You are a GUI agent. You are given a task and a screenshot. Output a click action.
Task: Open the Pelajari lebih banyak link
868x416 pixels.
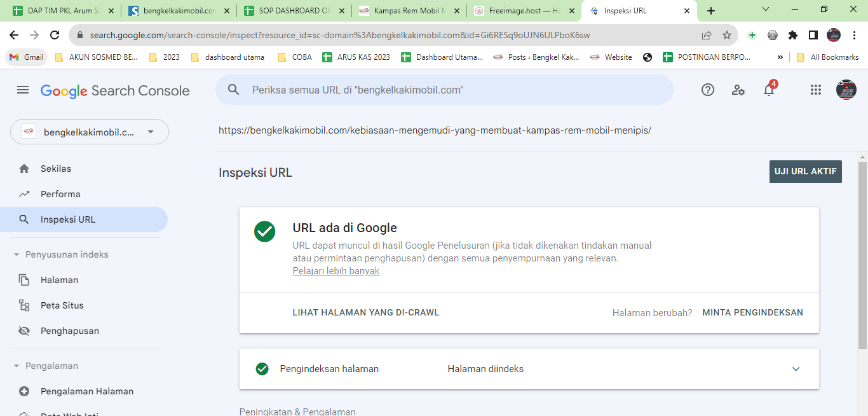[336, 271]
